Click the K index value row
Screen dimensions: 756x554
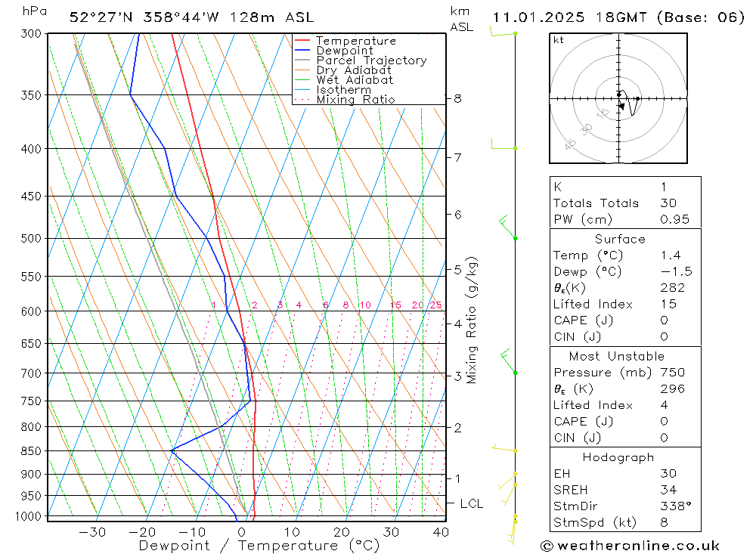point(625,187)
